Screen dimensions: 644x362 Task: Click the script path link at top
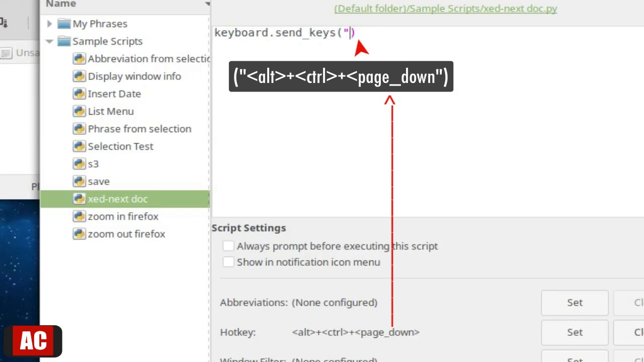coord(446,9)
